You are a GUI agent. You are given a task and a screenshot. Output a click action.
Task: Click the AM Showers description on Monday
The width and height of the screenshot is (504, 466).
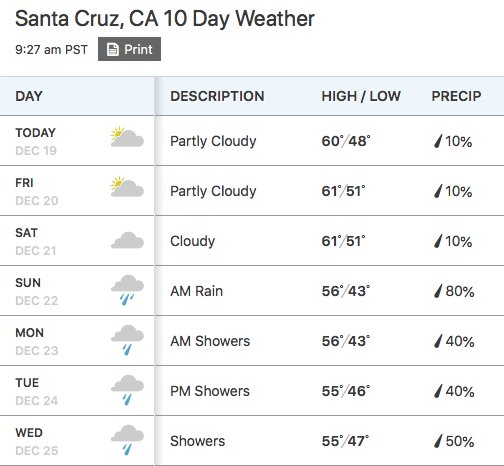tap(210, 341)
